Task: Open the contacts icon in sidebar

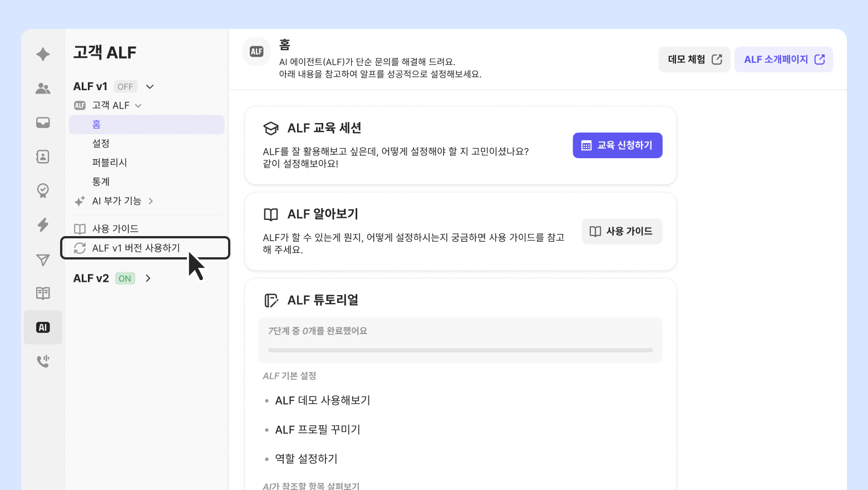Action: point(43,156)
